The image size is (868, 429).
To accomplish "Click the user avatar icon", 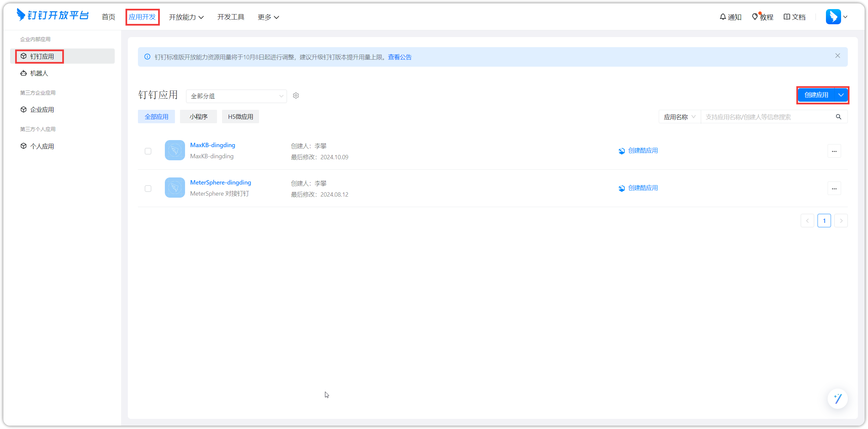I will [833, 17].
